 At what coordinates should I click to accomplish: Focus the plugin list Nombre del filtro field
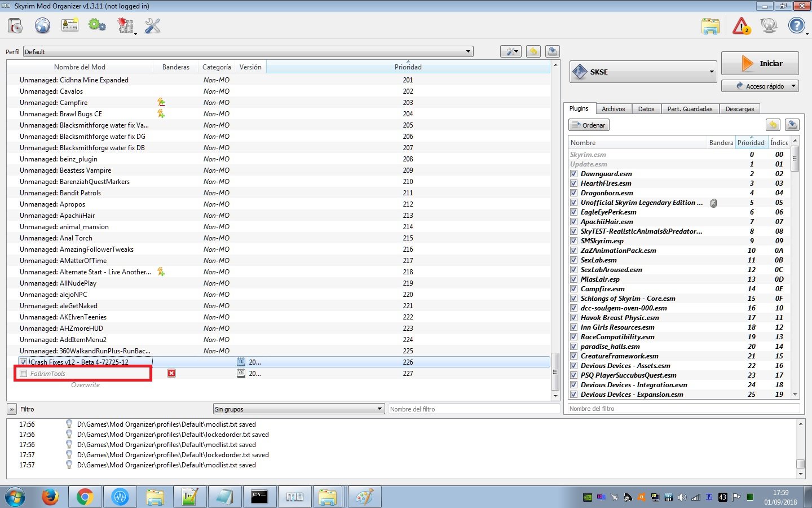click(x=683, y=409)
